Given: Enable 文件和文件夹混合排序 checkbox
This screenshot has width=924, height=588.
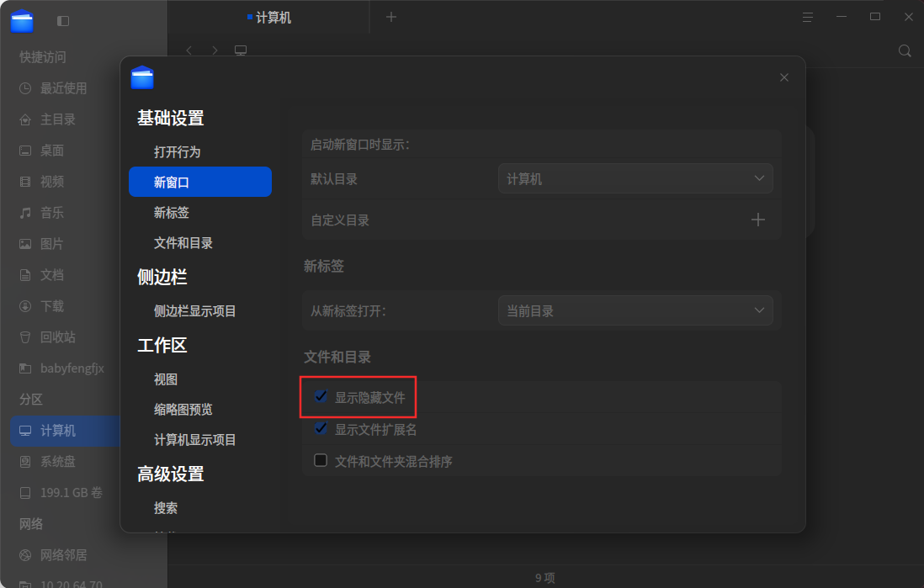Looking at the screenshot, I should pos(321,460).
